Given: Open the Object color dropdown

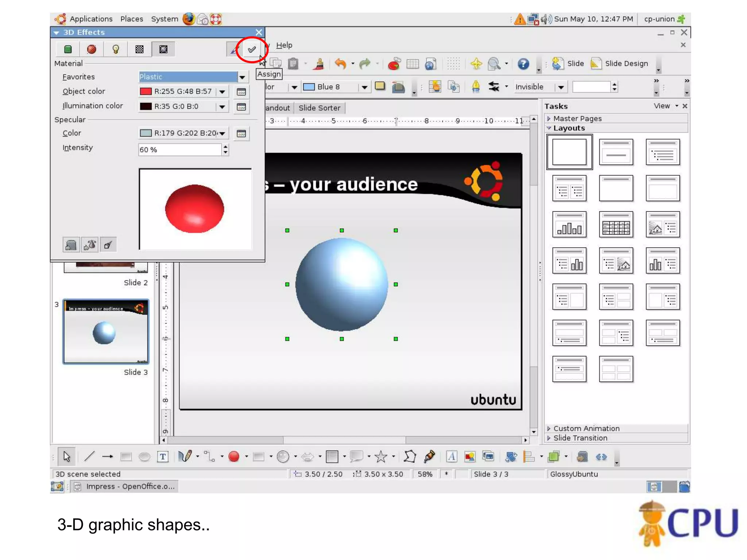Looking at the screenshot, I should [x=222, y=92].
